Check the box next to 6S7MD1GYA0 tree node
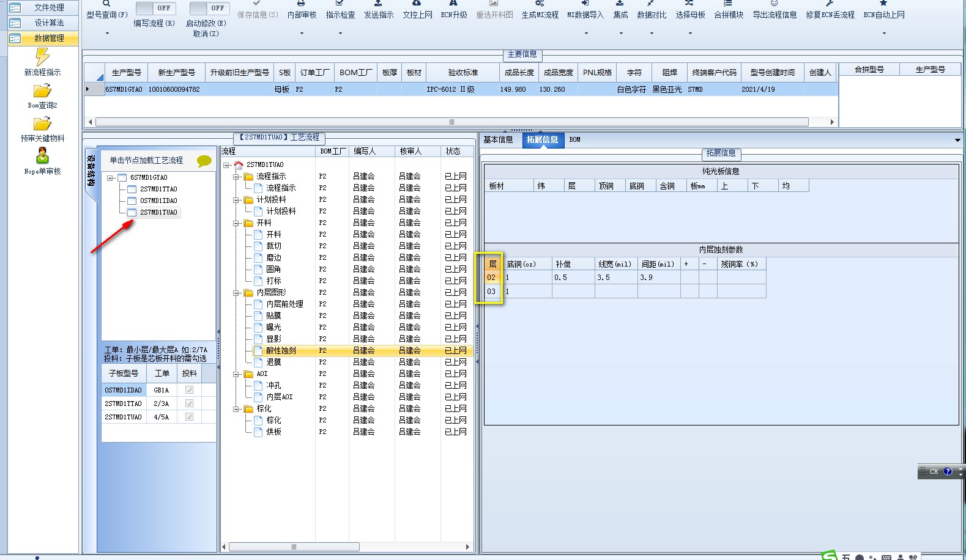This screenshot has height=560, width=966. pos(122,177)
